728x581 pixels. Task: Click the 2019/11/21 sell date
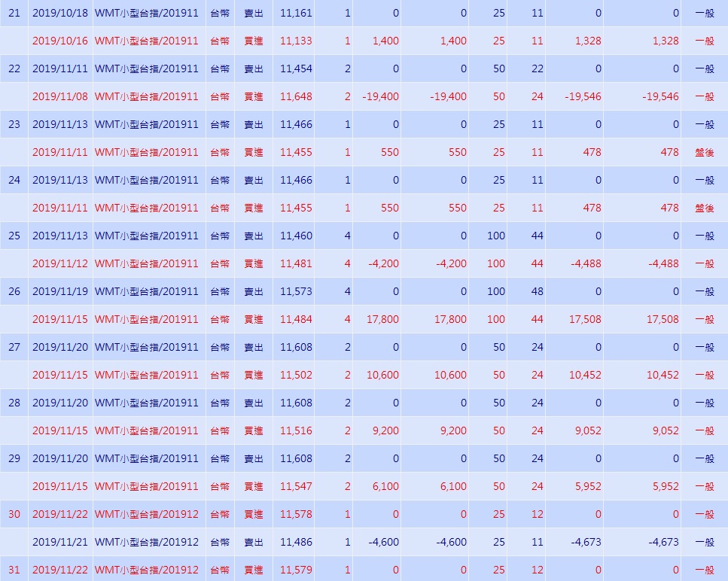click(x=60, y=542)
